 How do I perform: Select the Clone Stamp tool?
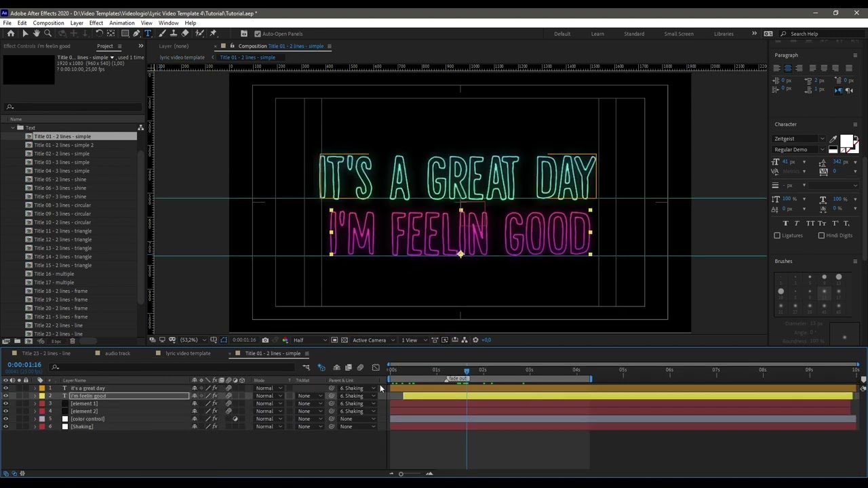[x=174, y=33]
